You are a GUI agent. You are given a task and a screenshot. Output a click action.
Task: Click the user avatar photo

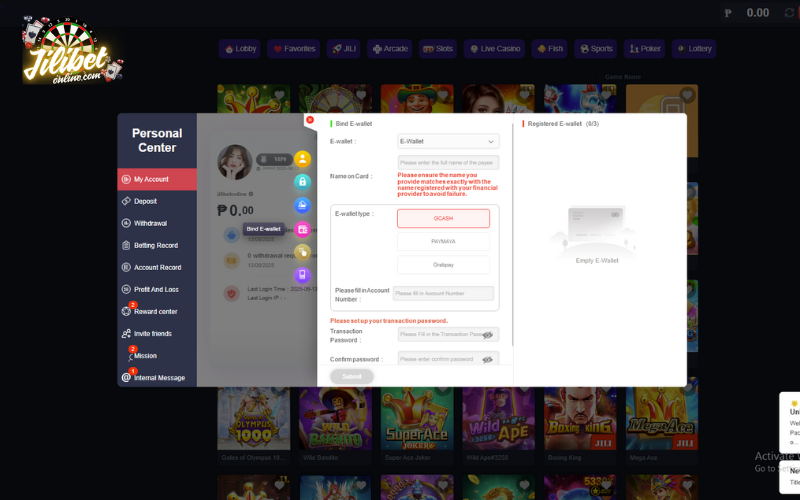tap(234, 162)
